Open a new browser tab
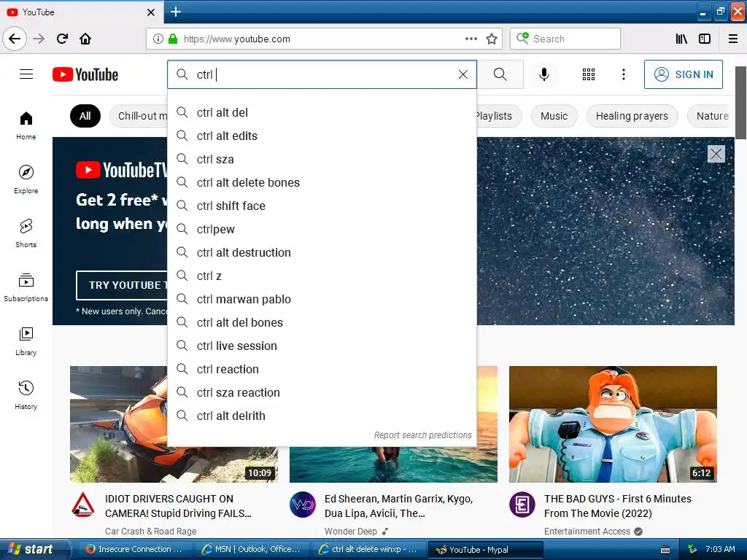The image size is (747, 560). 175,12
